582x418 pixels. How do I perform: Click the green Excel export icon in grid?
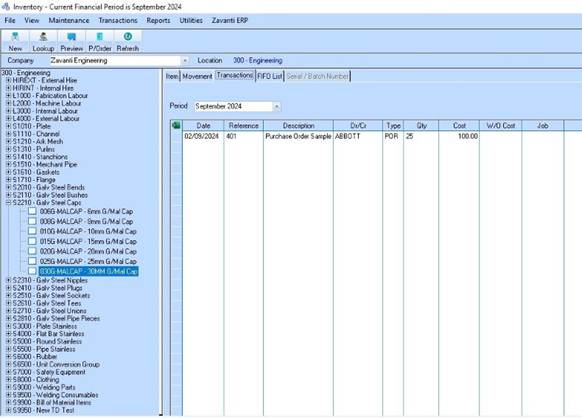point(176,125)
